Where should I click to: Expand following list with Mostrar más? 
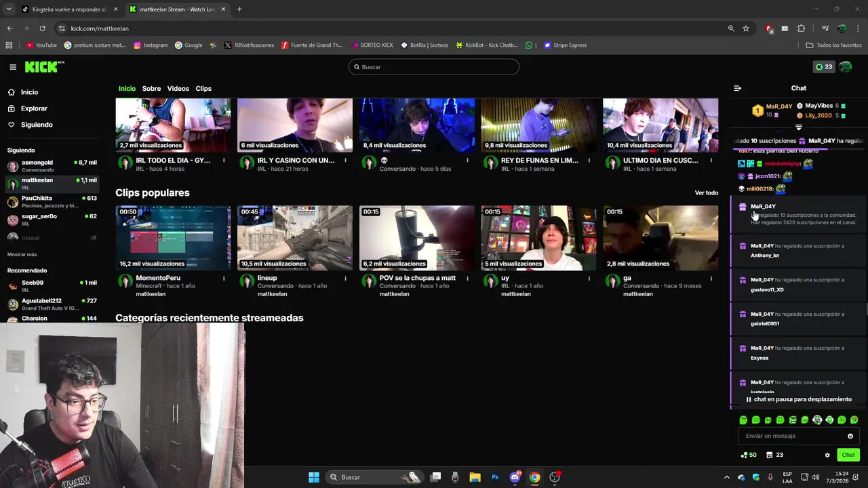tap(22, 254)
